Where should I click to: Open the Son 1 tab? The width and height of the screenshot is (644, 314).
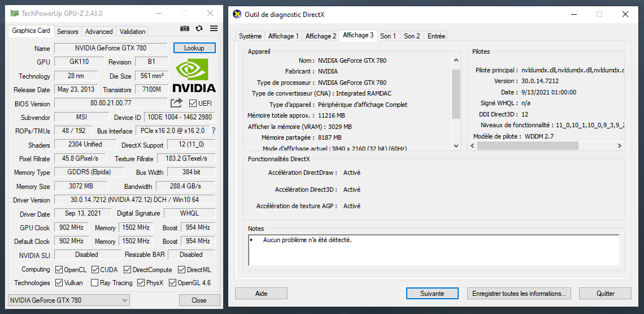click(388, 36)
